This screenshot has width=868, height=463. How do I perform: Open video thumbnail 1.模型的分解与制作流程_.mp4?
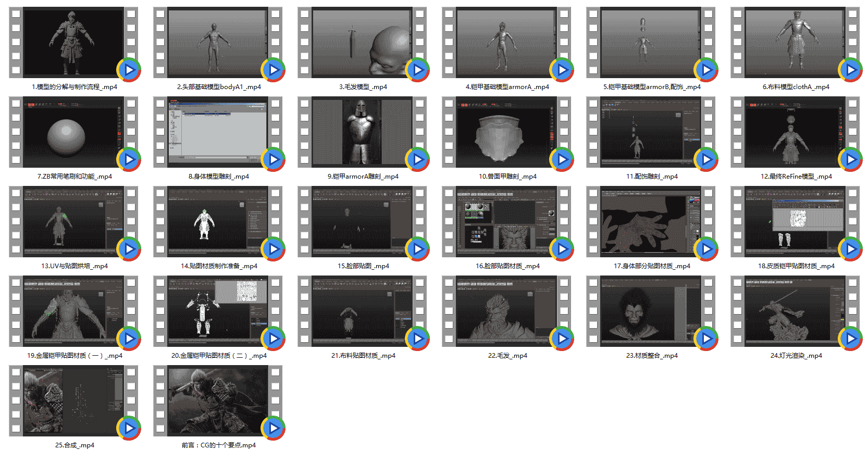(73, 42)
